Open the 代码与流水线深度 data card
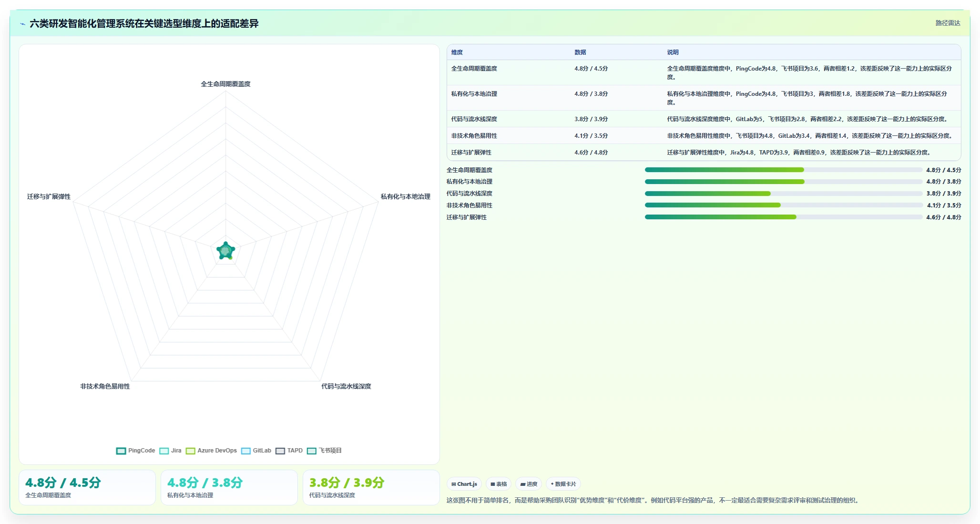 coord(371,487)
